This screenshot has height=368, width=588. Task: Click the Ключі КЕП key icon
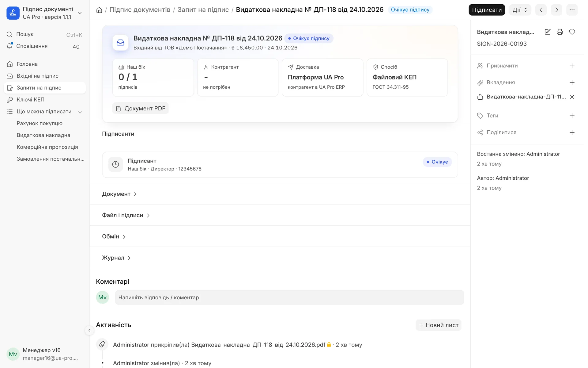coord(10,100)
